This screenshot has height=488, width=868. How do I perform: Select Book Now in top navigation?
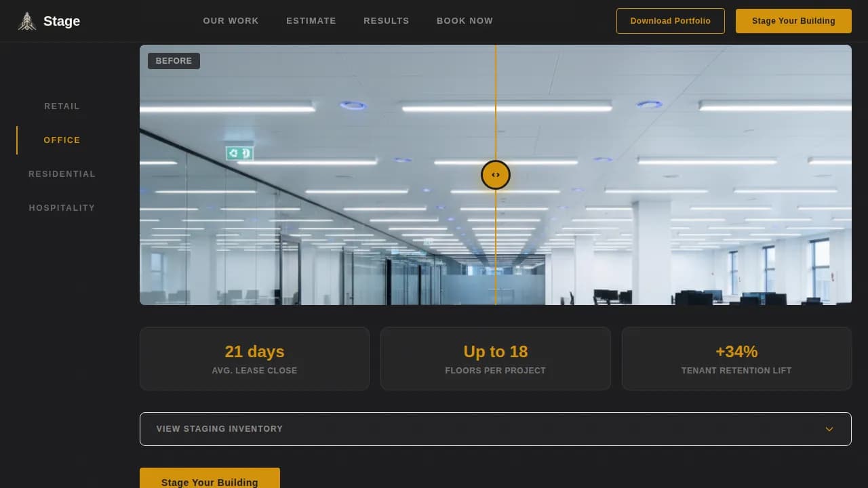(x=465, y=21)
